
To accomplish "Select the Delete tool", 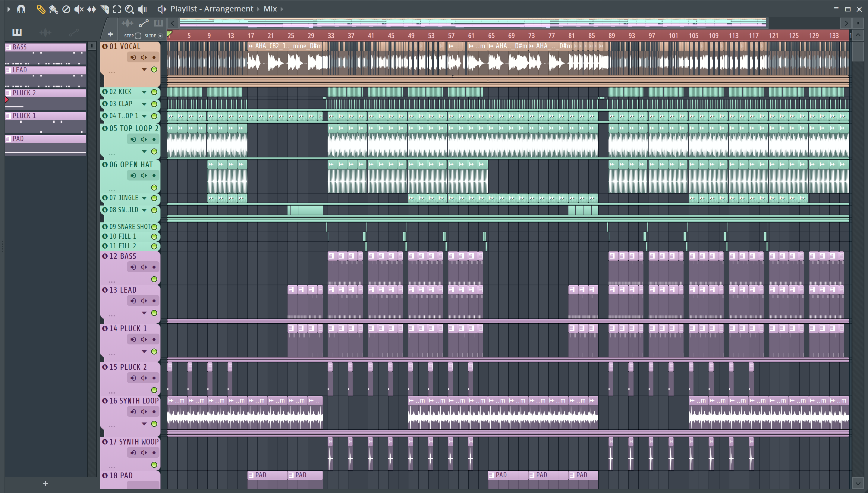I will tap(66, 9).
